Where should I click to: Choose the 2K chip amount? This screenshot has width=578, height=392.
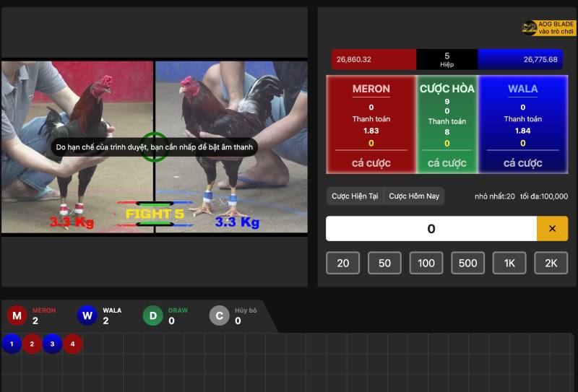click(551, 263)
